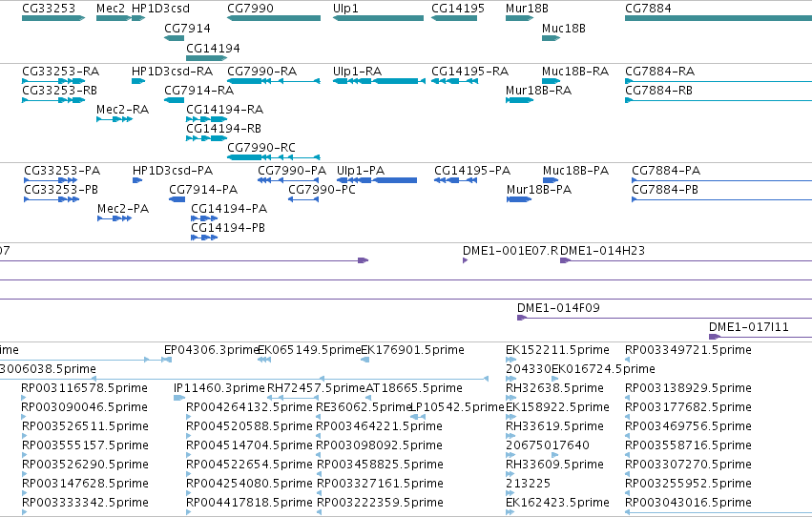Image resolution: width=812 pixels, height=517 pixels.
Task: Select the CG33253-RB transcript
Action: pos(53,100)
